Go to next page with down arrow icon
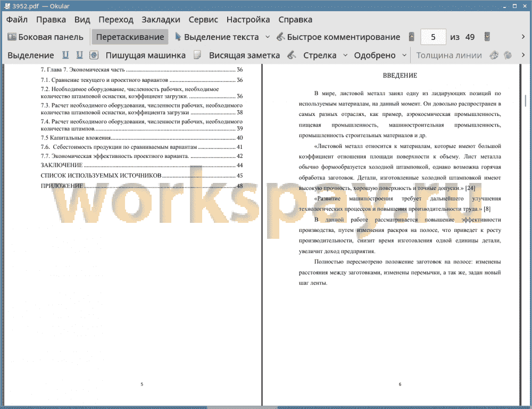532x409 pixels. pos(487,37)
